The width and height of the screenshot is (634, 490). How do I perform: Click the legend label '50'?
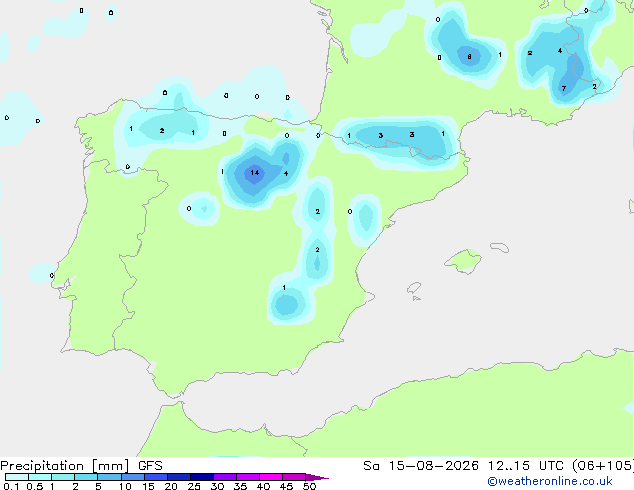point(310,486)
